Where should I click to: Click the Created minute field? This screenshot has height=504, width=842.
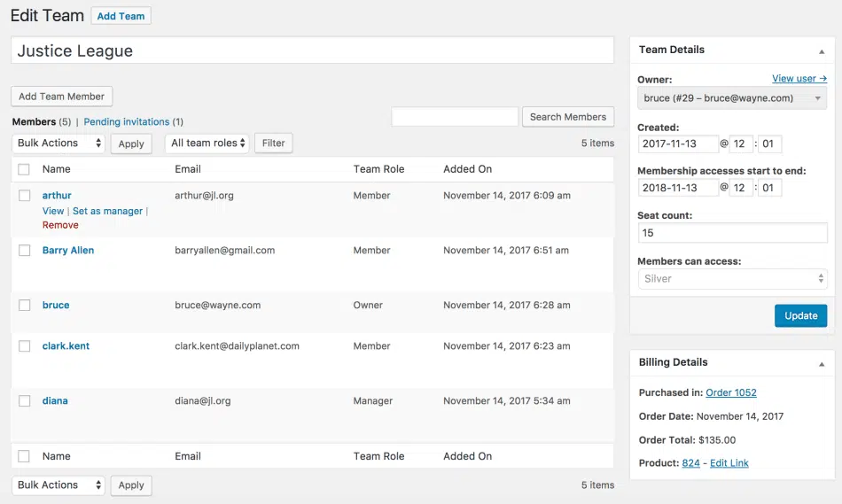(x=769, y=143)
